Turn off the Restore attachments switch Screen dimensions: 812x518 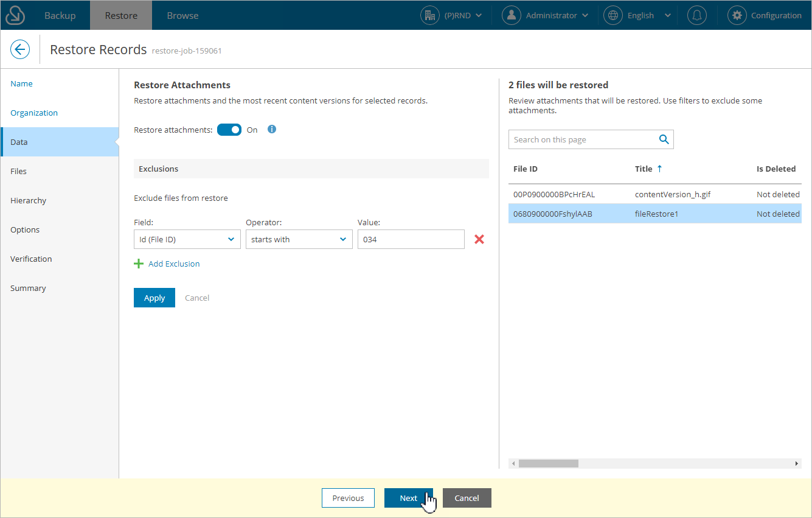[x=229, y=130]
